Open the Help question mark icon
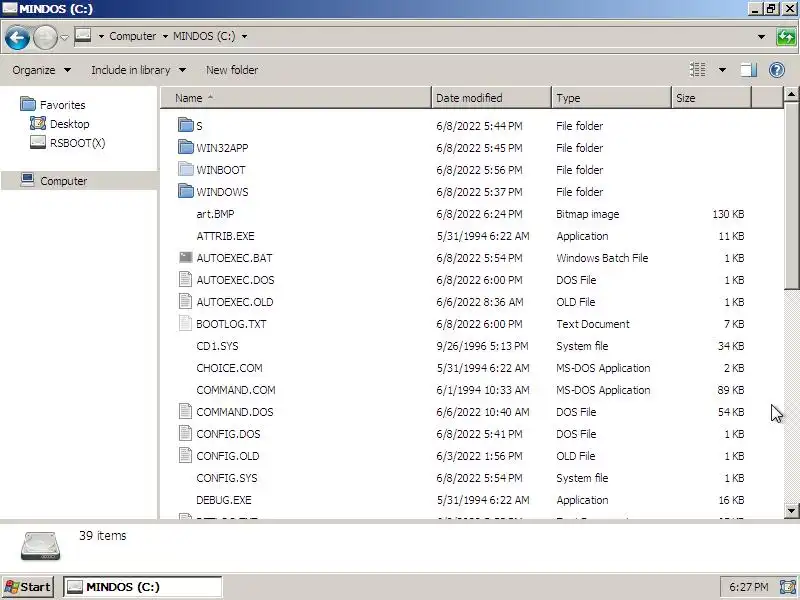The height and width of the screenshot is (600, 800). [777, 70]
